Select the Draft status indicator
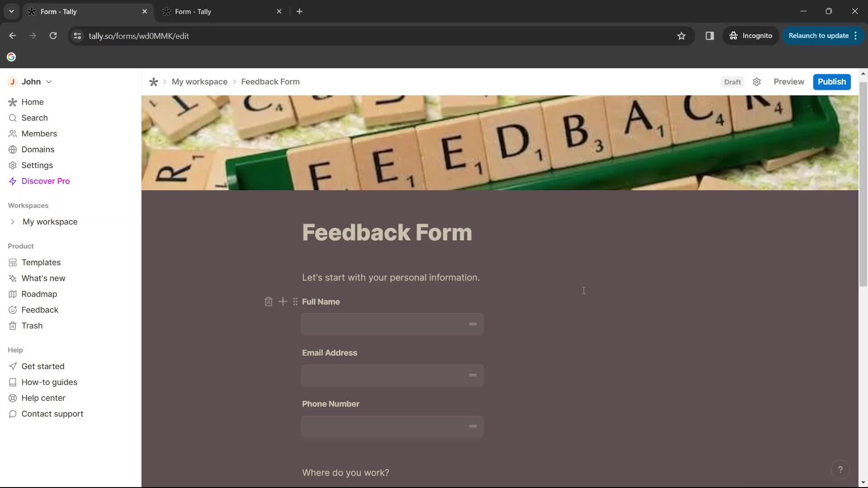This screenshot has width=868, height=488. 733,81
